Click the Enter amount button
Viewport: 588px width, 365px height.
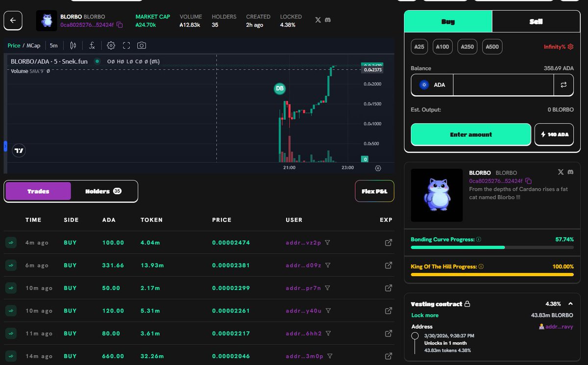pos(471,134)
